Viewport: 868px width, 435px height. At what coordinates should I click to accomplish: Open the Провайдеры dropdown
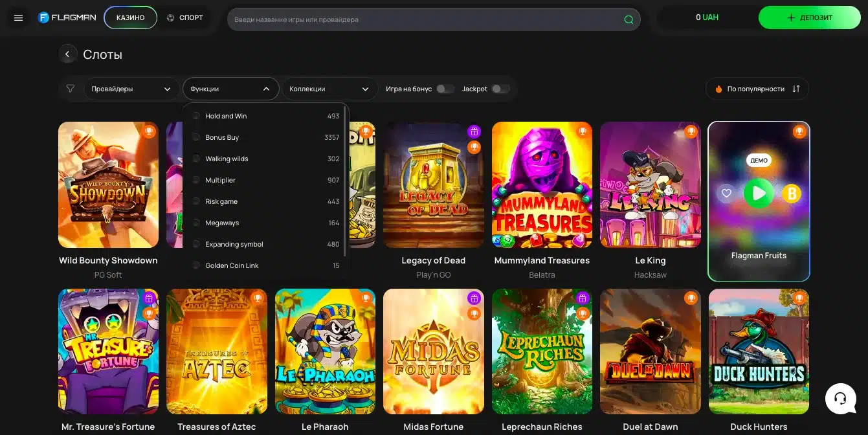[131, 89]
